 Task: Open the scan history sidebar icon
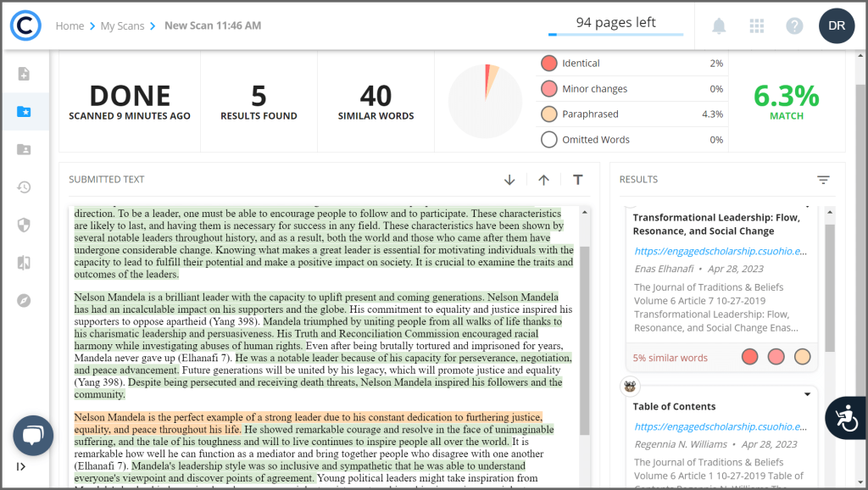24,187
